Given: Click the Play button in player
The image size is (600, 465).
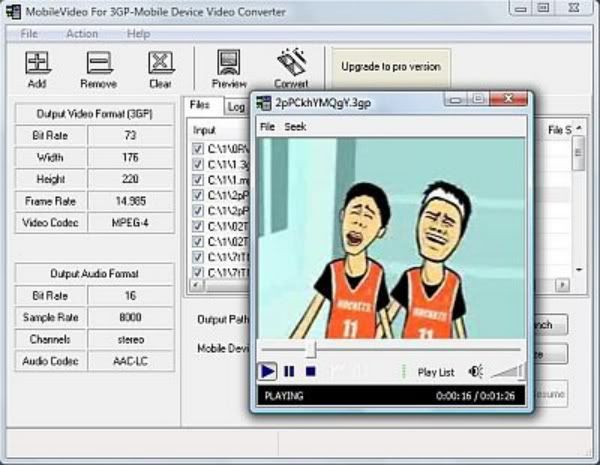Looking at the screenshot, I should (267, 371).
